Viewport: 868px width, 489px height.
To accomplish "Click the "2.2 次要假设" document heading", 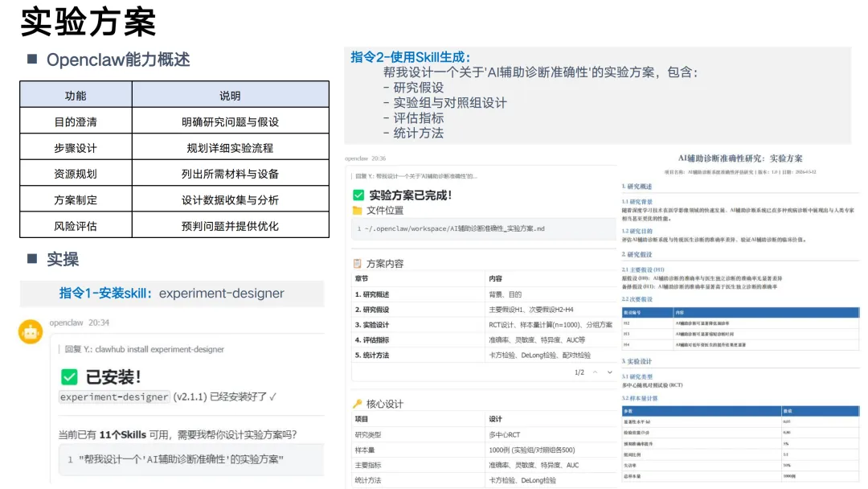I will tap(637, 299).
